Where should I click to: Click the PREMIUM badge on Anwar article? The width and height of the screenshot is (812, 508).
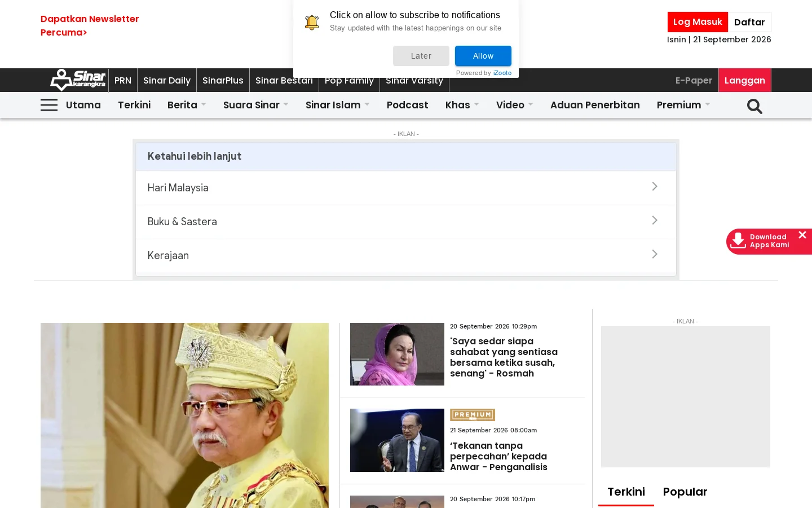point(473,415)
